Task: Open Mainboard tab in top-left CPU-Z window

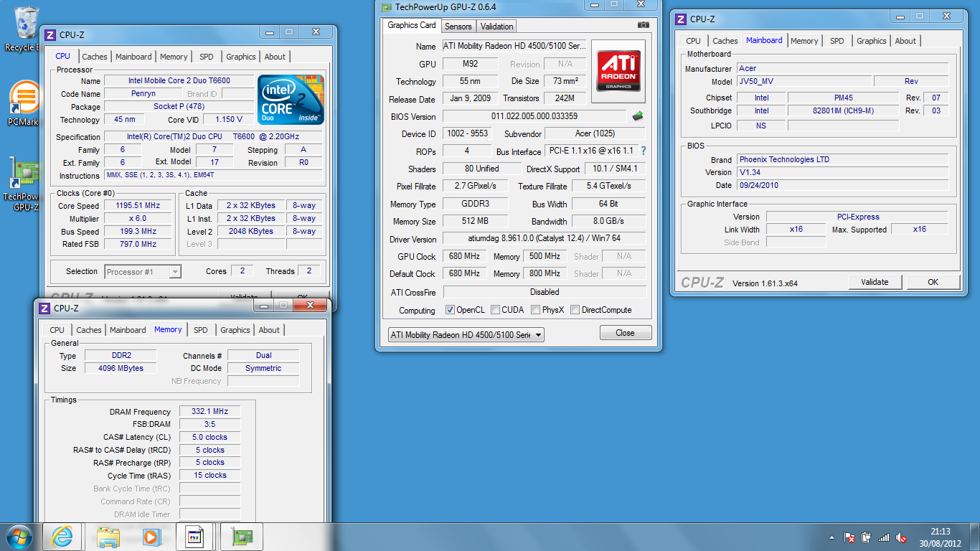Action: [x=133, y=57]
